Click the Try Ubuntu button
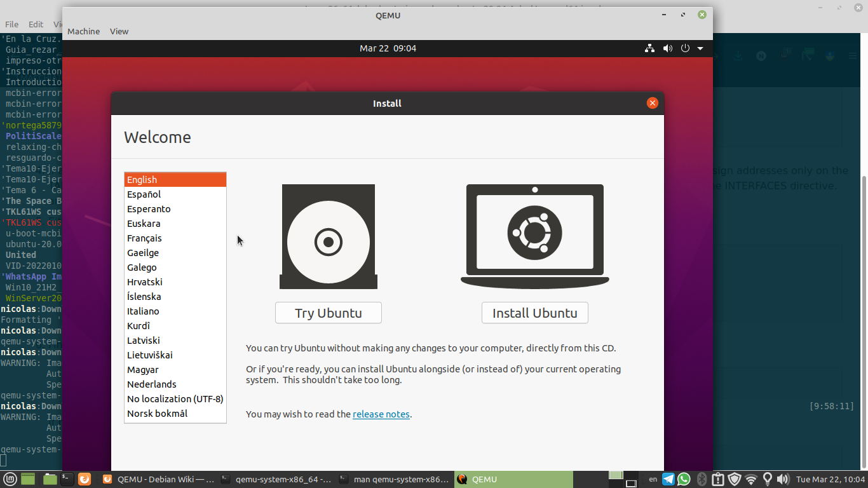Image resolution: width=868 pixels, height=488 pixels. 328,313
